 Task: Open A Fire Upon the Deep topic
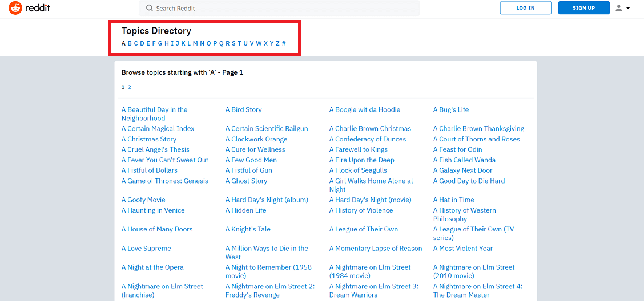(362, 160)
